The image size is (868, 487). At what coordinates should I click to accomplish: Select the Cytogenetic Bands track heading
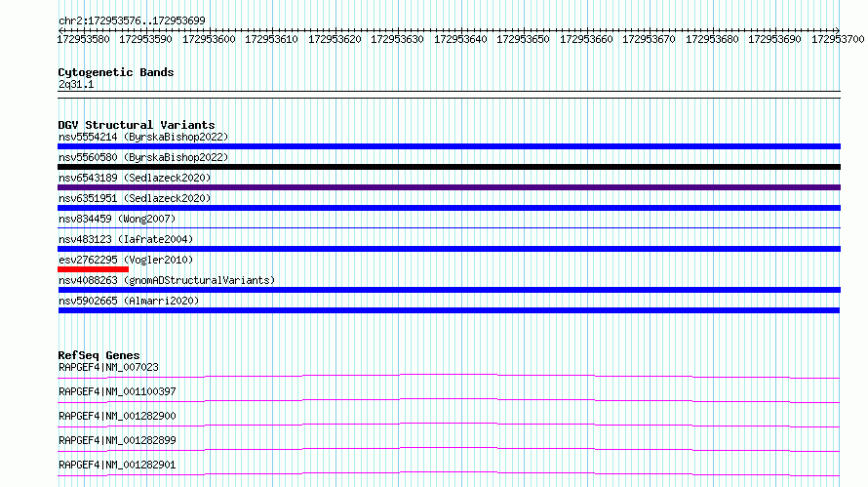point(116,72)
